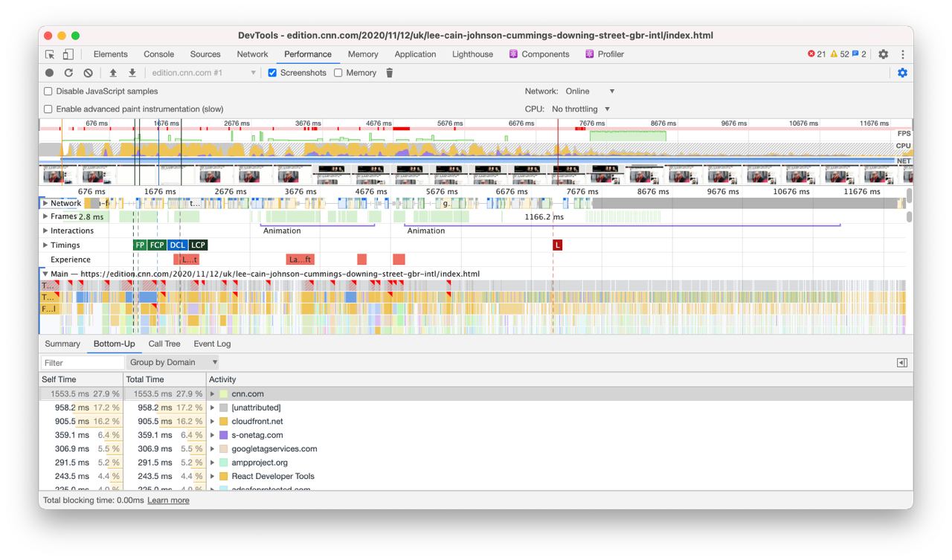
Task: Expand the cloudfront.net activity row
Action: [x=213, y=422]
